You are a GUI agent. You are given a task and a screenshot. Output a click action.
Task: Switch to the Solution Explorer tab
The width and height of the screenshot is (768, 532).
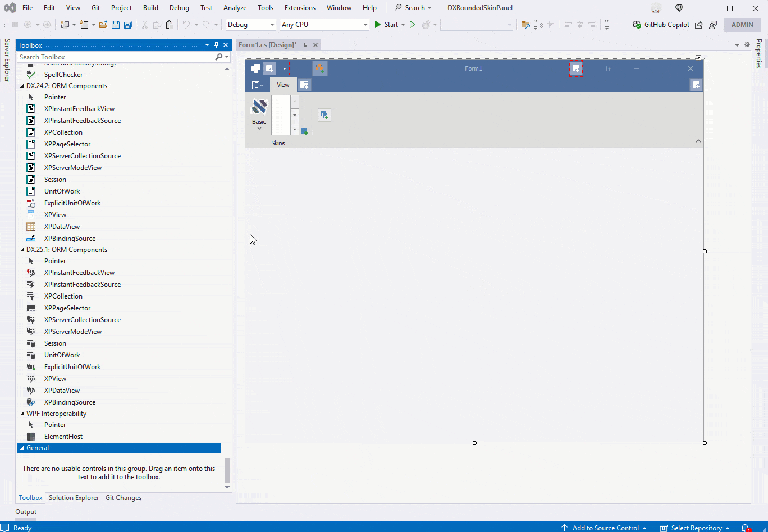click(x=74, y=497)
